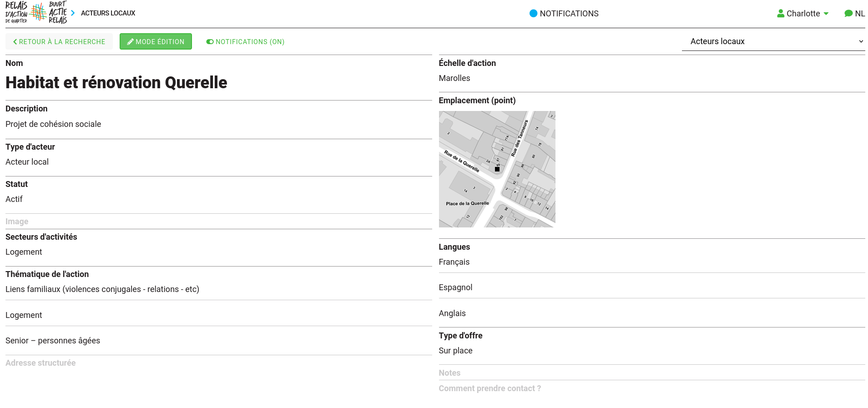Click the green user profile icon

(x=781, y=14)
